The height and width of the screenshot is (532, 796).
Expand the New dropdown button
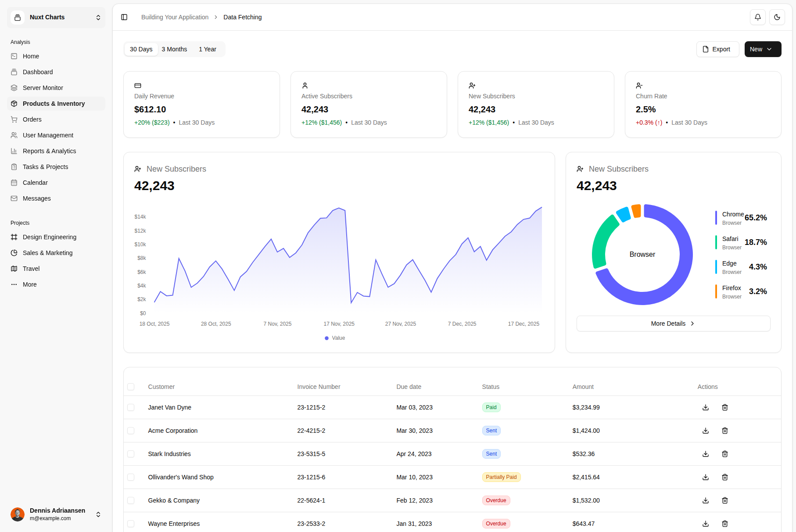click(x=762, y=49)
